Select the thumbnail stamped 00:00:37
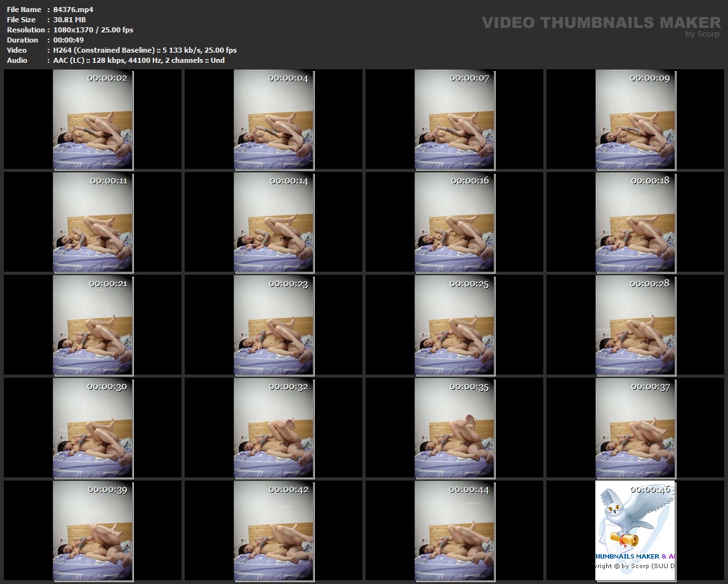This screenshot has width=728, height=584. point(635,428)
